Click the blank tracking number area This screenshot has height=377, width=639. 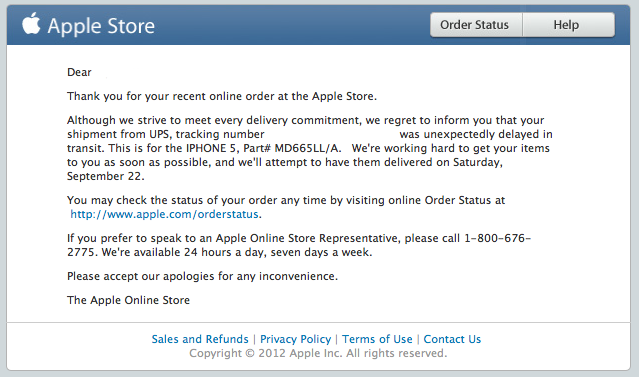(332, 134)
